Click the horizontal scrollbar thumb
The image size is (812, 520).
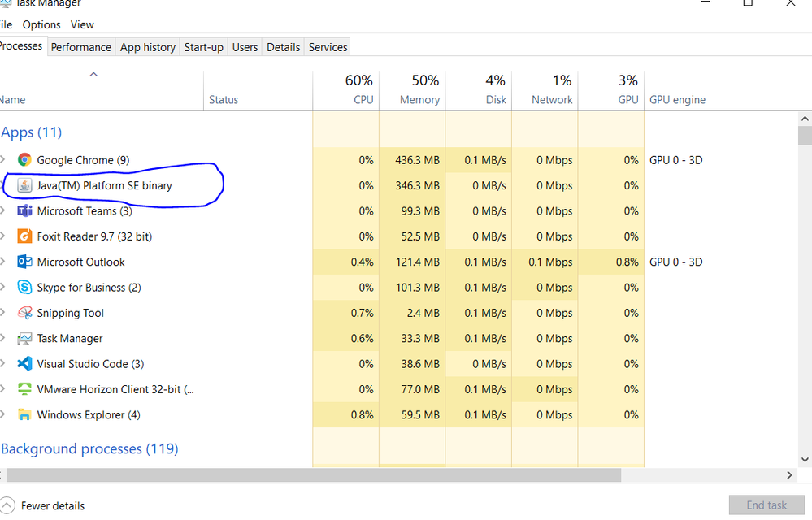(x=309, y=474)
